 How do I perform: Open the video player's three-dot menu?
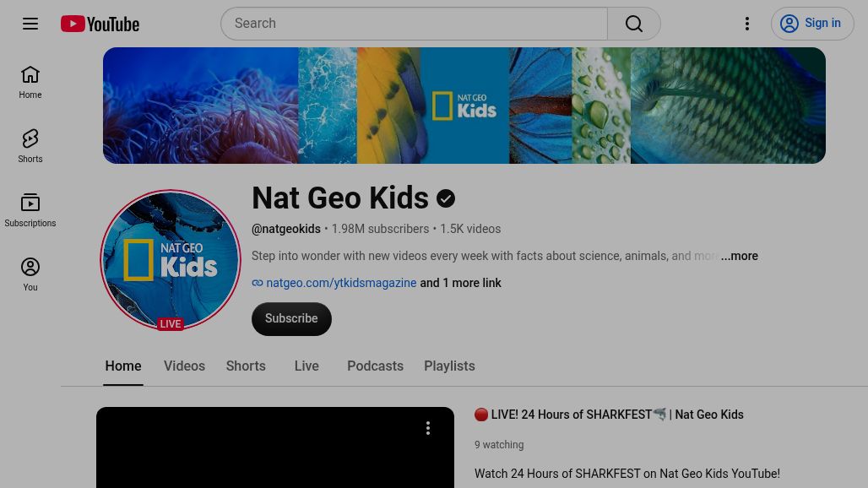tap(428, 428)
